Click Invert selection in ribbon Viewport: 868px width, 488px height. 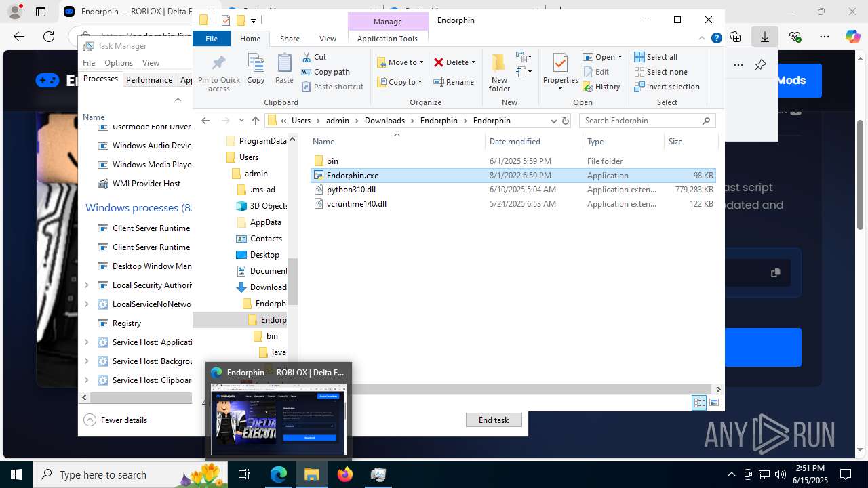667,87
